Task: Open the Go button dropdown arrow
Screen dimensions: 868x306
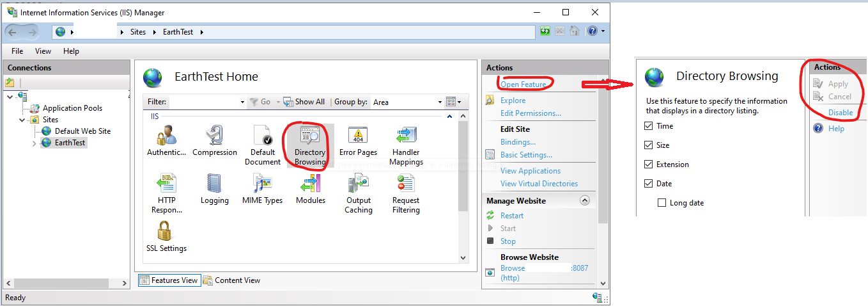Action: [x=278, y=102]
